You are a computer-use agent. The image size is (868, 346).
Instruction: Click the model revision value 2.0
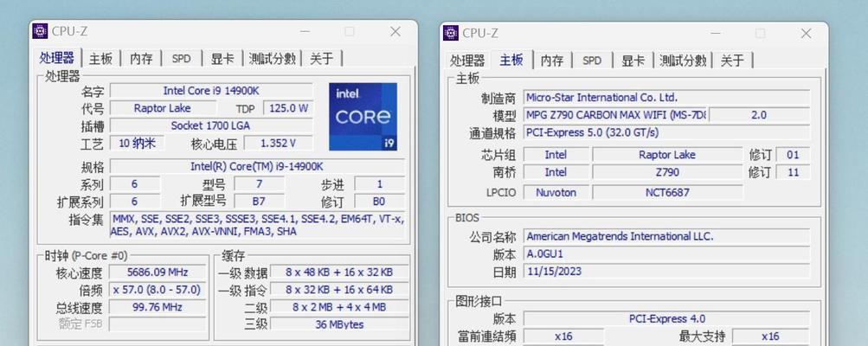tap(760, 115)
